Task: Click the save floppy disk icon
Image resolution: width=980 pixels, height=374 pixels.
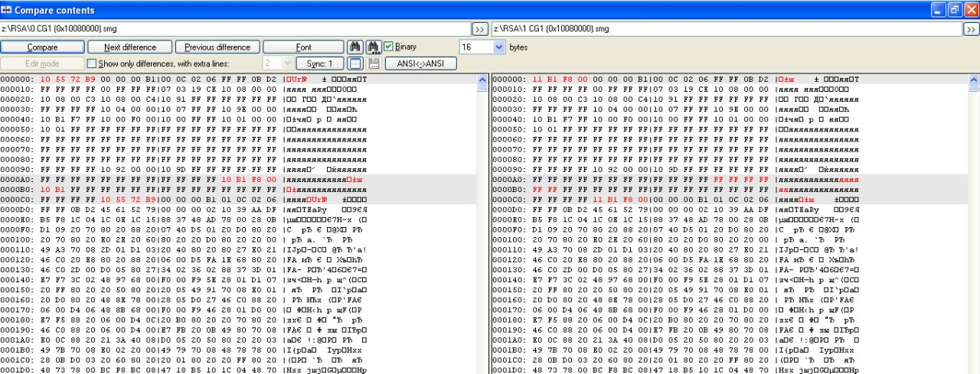Action: [x=374, y=63]
